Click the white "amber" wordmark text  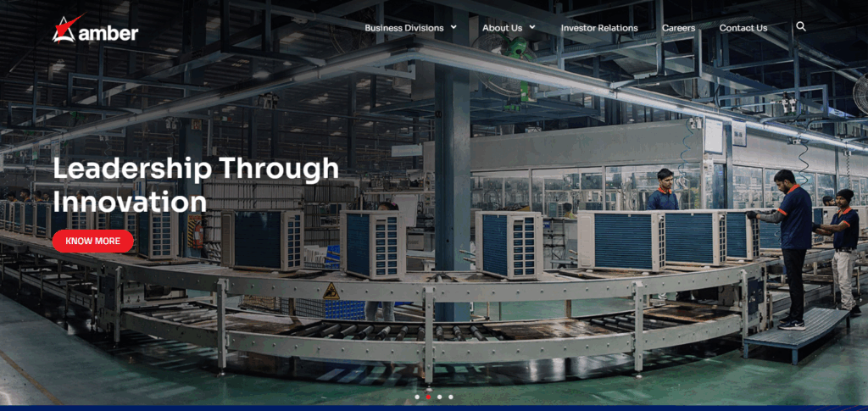(x=108, y=34)
